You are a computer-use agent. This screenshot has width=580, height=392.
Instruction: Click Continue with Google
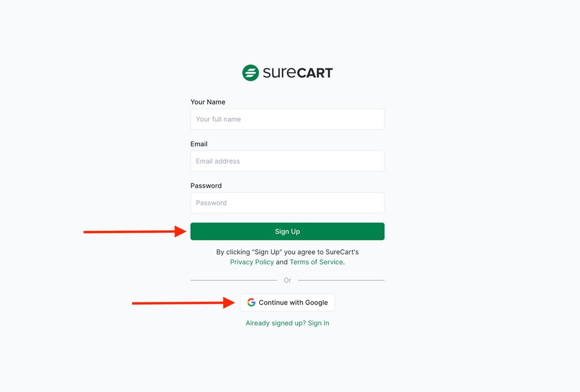point(287,302)
